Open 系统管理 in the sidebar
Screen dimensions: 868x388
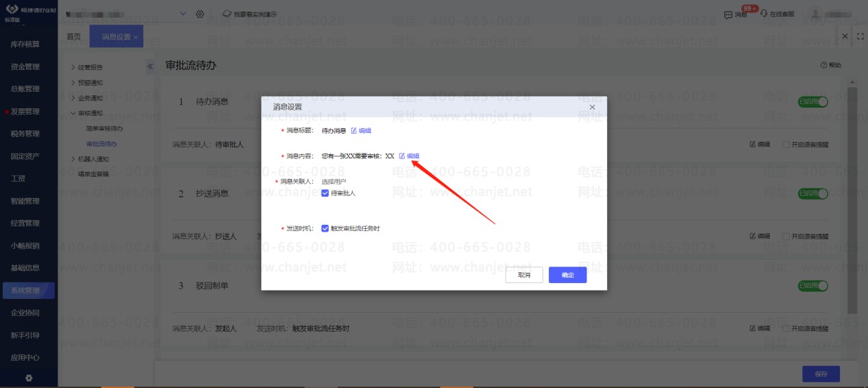pyautogui.click(x=28, y=291)
